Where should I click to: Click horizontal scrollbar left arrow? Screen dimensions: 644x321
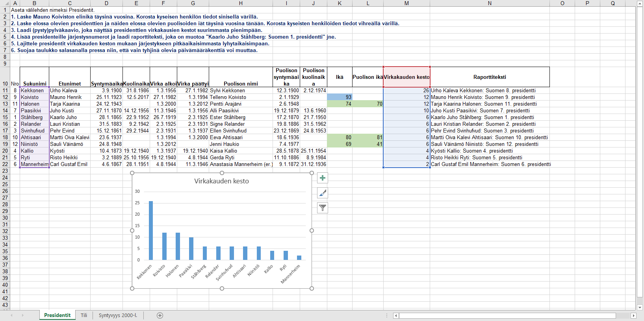coord(396,315)
